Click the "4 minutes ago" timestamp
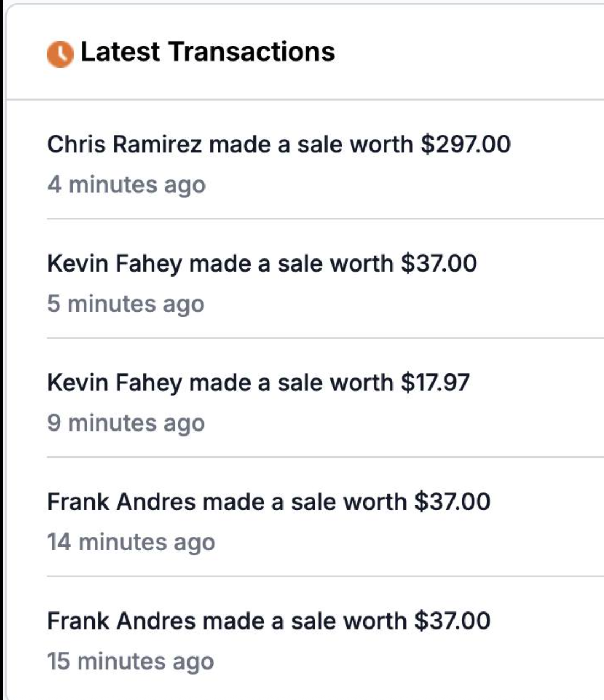Viewport: 604px width, 700px height. click(126, 185)
